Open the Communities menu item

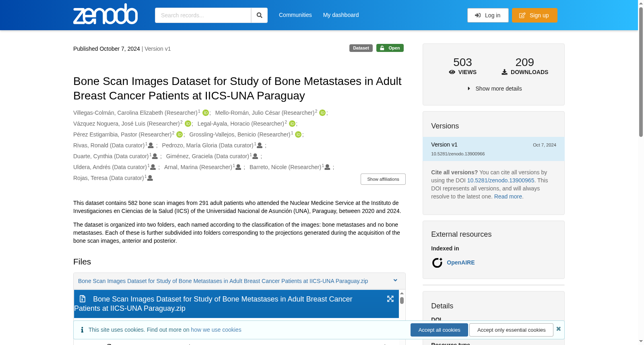[x=295, y=15]
